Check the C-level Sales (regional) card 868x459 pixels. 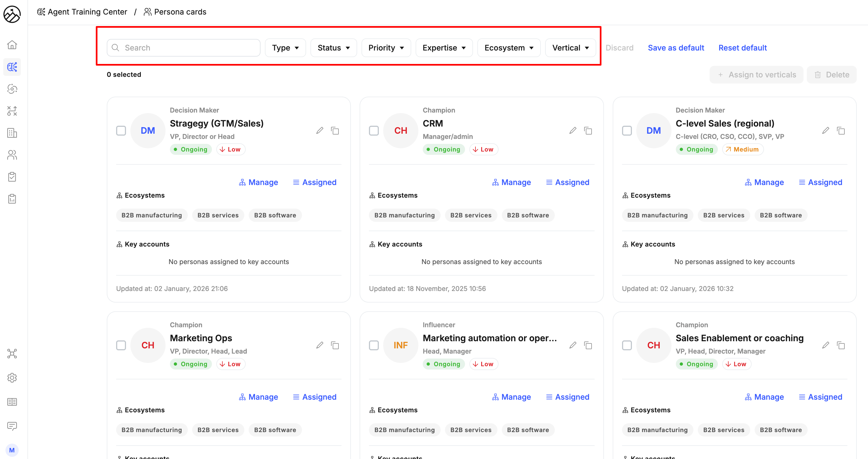coord(626,130)
